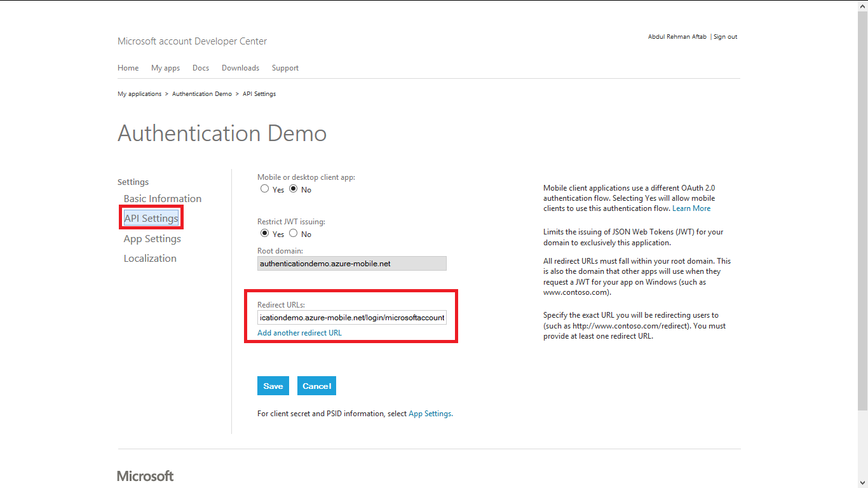This screenshot has height=488, width=868.
Task: Click 'Mobile or desktop client app:' label
Action: point(306,177)
